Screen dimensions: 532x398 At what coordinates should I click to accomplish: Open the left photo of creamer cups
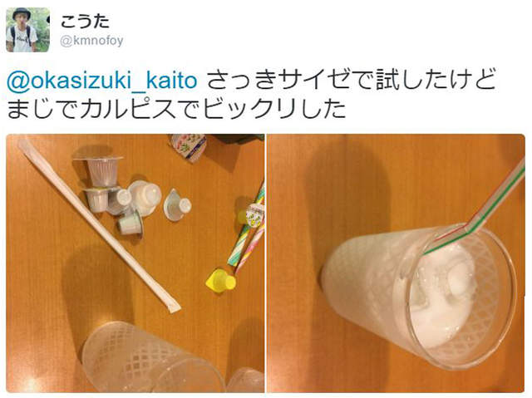tap(135, 263)
